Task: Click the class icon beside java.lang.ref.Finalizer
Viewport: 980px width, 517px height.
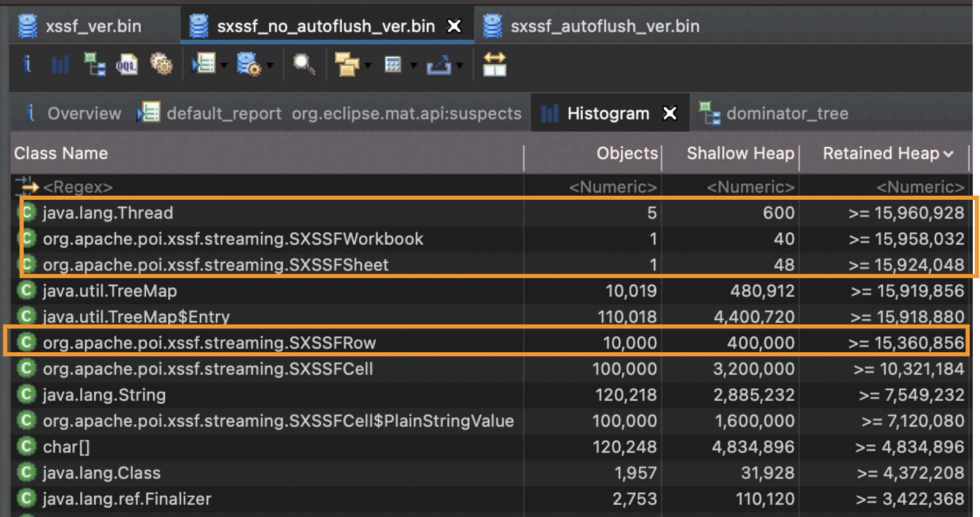Action: coord(27,498)
